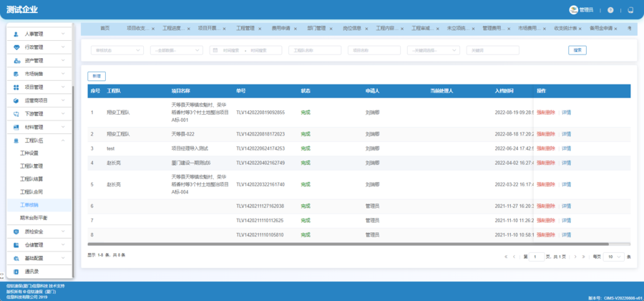Go to last page of results
This screenshot has width=644, height=301.
[583, 257]
